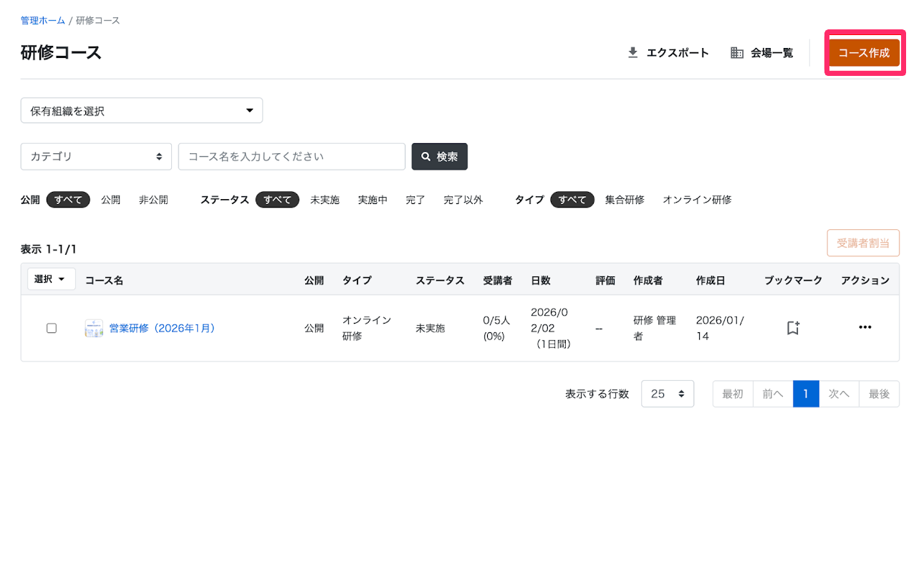Tick the checkbox for 営業研修 row
This screenshot has height=580, width=924.
tap(52, 329)
